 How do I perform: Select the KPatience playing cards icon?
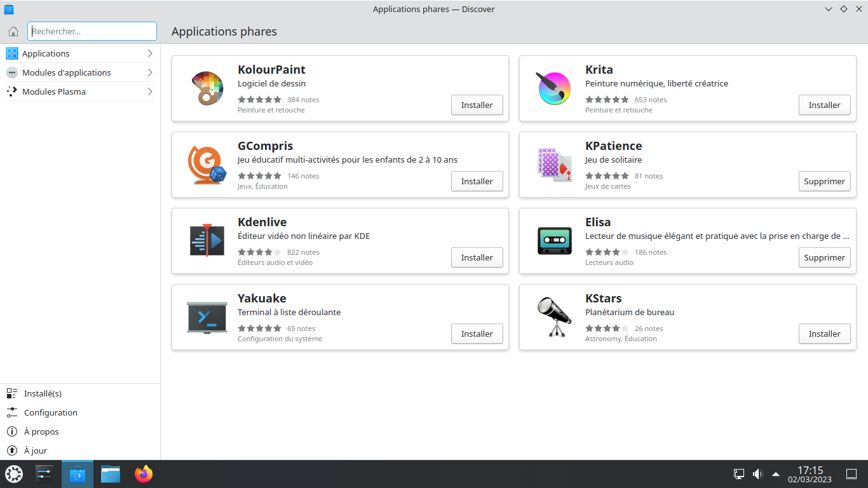click(554, 165)
